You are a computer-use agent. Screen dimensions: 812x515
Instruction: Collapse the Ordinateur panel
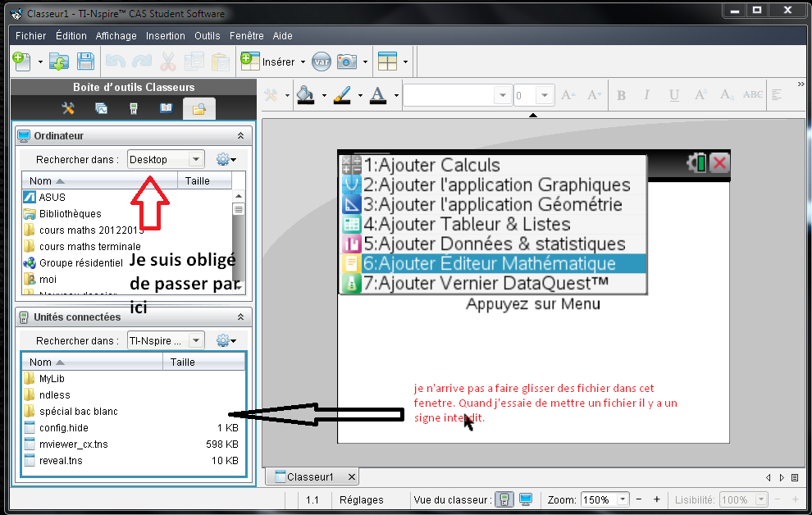(241, 135)
